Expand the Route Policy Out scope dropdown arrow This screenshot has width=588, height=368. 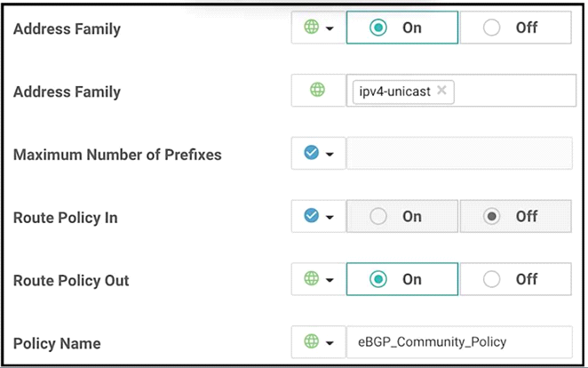click(330, 280)
